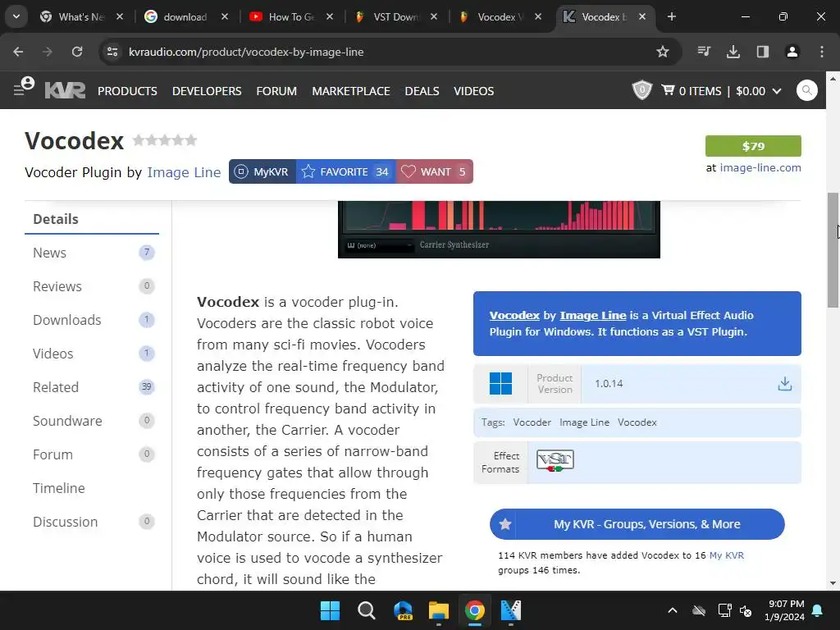Click the green $79 price button

tap(753, 146)
